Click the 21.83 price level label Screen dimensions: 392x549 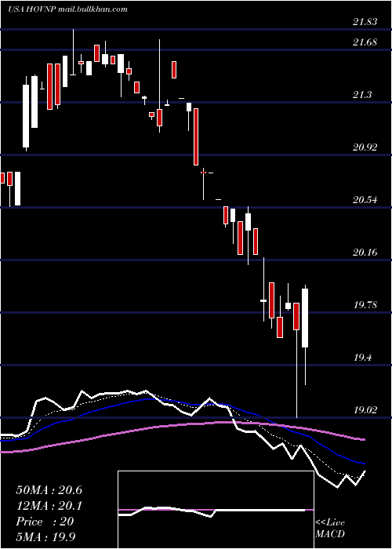pos(365,22)
